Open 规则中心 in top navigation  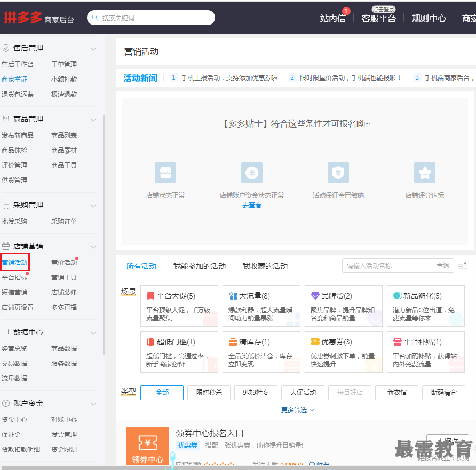[x=429, y=19]
